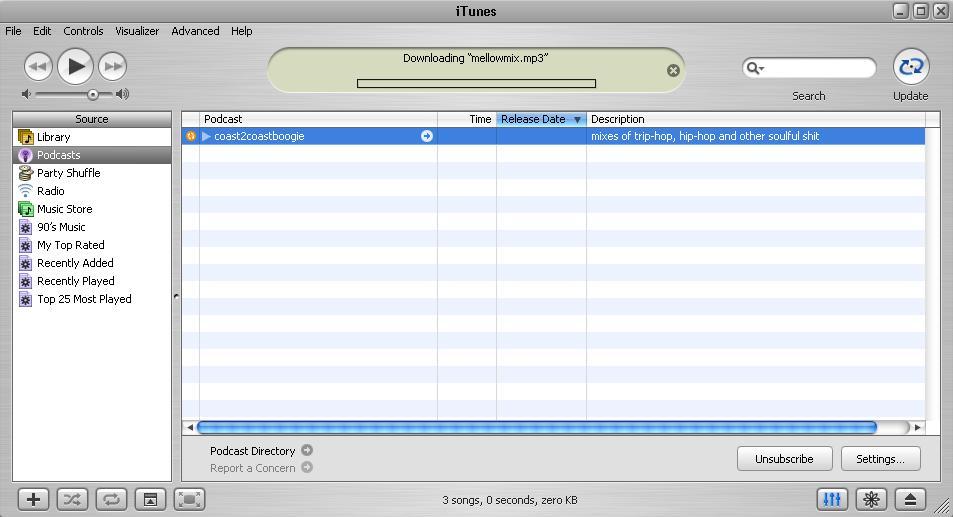Viewport: 953px width, 517px height.
Task: Click the Recently Played gear icon
Action: point(26,281)
